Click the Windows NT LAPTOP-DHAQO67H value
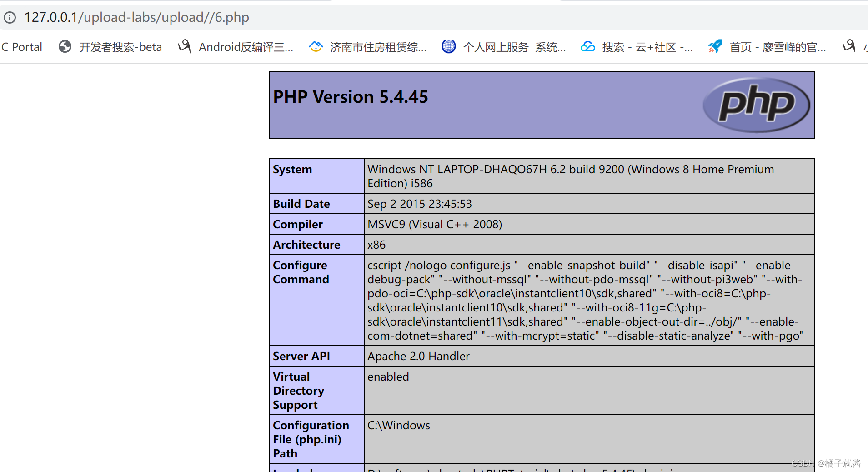Image resolution: width=868 pixels, height=472 pixels. 571,176
